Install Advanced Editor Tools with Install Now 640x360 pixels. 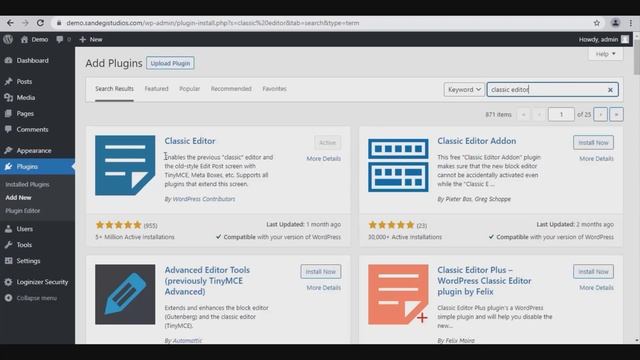320,271
